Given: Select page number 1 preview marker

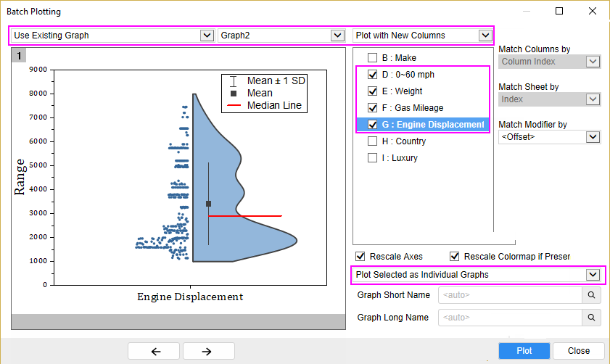Looking at the screenshot, I should (x=19, y=55).
